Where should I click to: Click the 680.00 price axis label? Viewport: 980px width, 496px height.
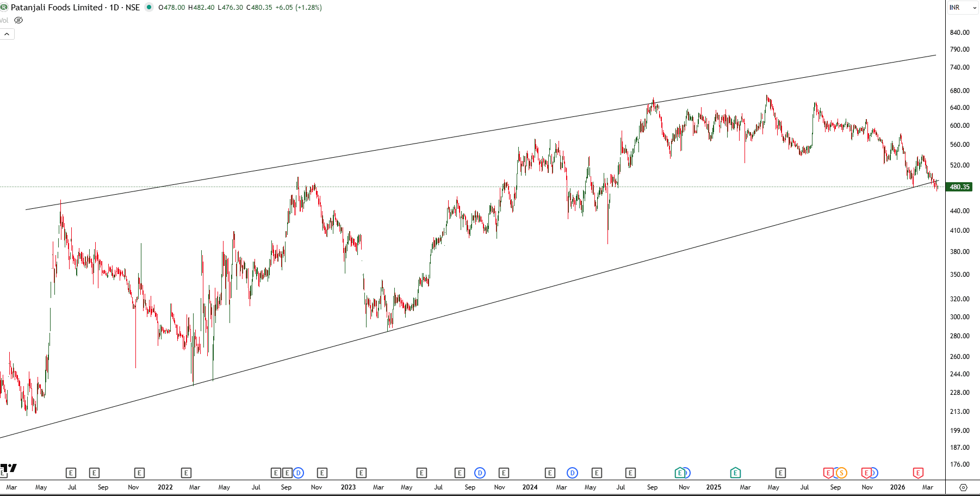959,91
